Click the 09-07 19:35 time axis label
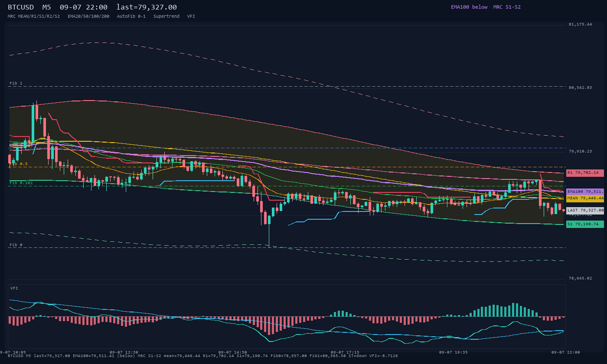 (454, 352)
